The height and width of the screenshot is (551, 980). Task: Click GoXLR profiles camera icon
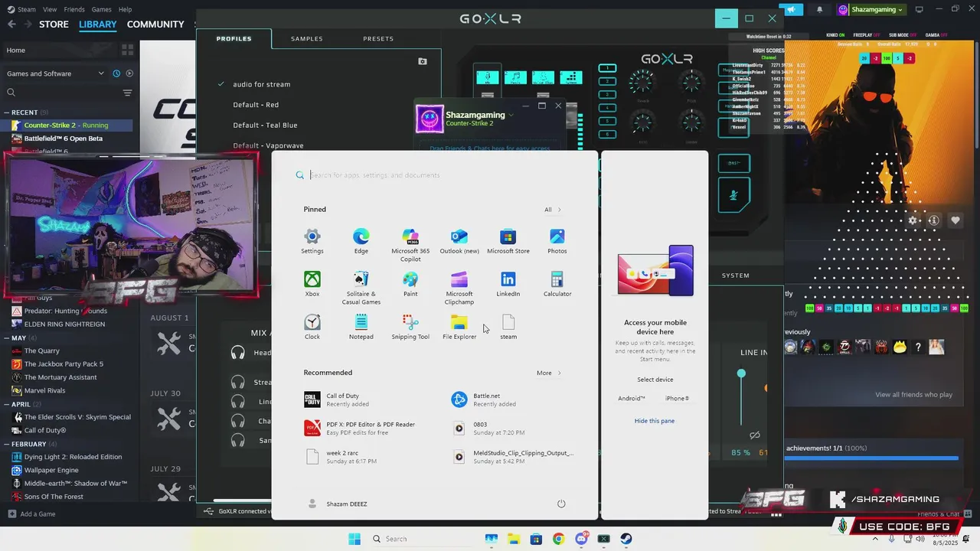pos(423,61)
